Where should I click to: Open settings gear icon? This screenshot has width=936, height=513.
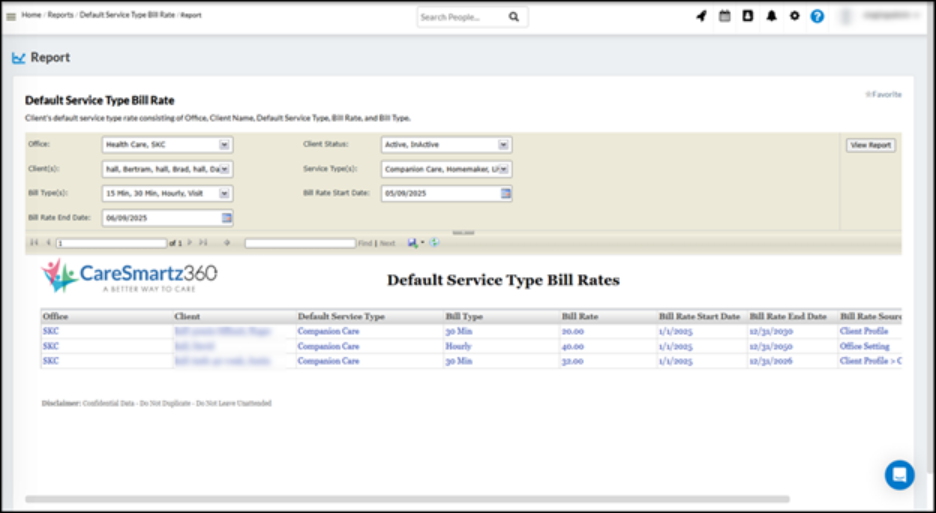[795, 17]
